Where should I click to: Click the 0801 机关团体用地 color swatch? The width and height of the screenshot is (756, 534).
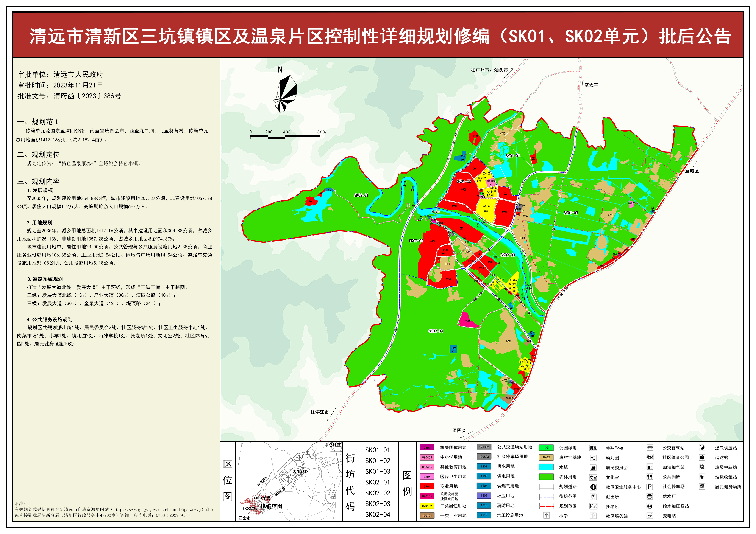(427, 447)
